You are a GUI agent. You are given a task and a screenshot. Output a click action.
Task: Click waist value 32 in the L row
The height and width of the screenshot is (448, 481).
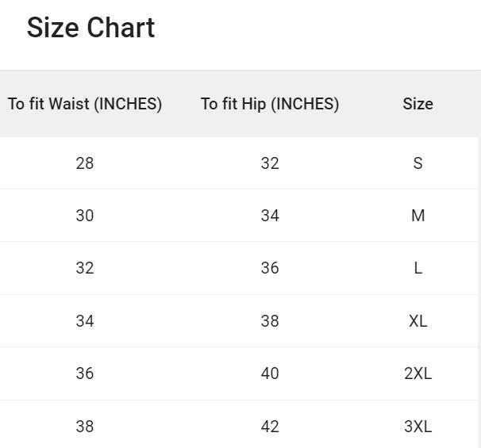tap(85, 268)
